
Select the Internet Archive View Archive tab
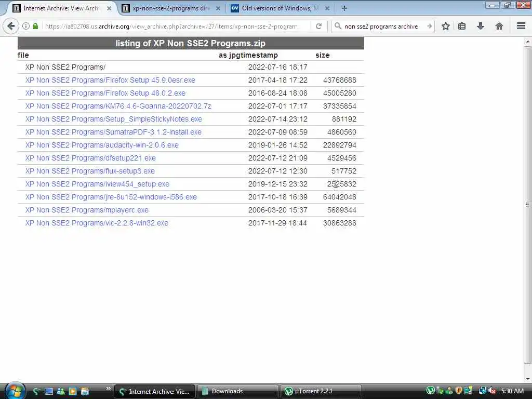click(x=62, y=8)
